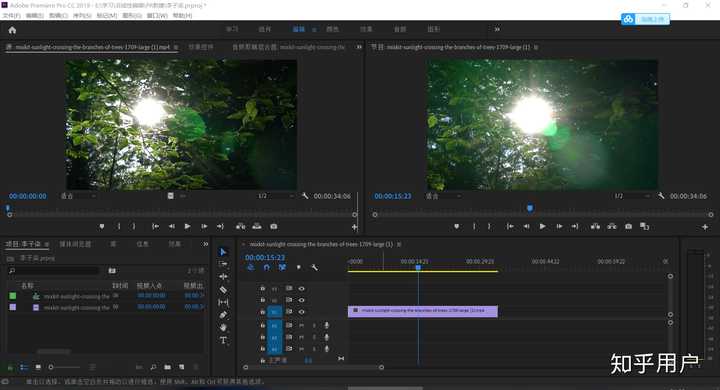The image size is (720, 390).
Task: Toggle nest-sequence insert mode in timeline
Action: click(x=251, y=267)
